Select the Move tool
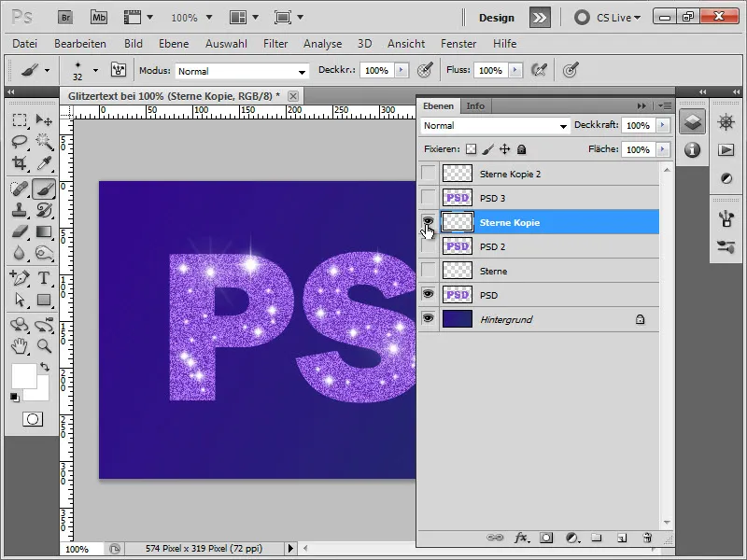Viewport: 747px width, 560px height. tap(44, 120)
